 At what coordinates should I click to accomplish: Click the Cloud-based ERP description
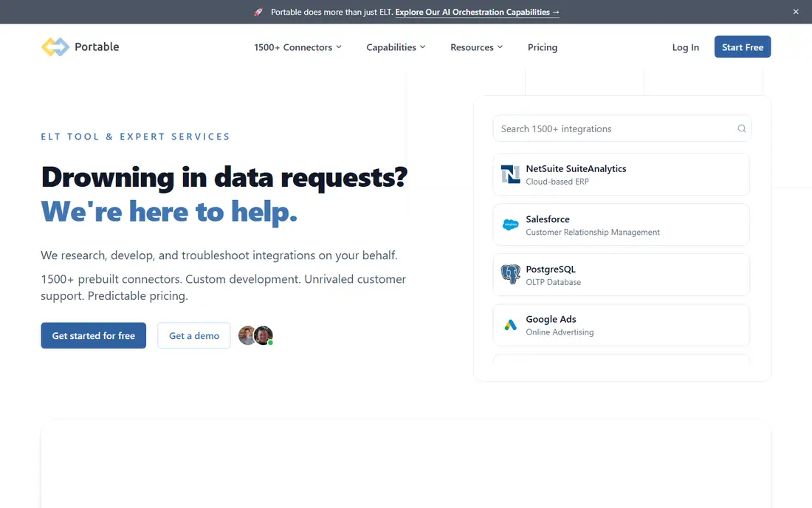coord(557,182)
